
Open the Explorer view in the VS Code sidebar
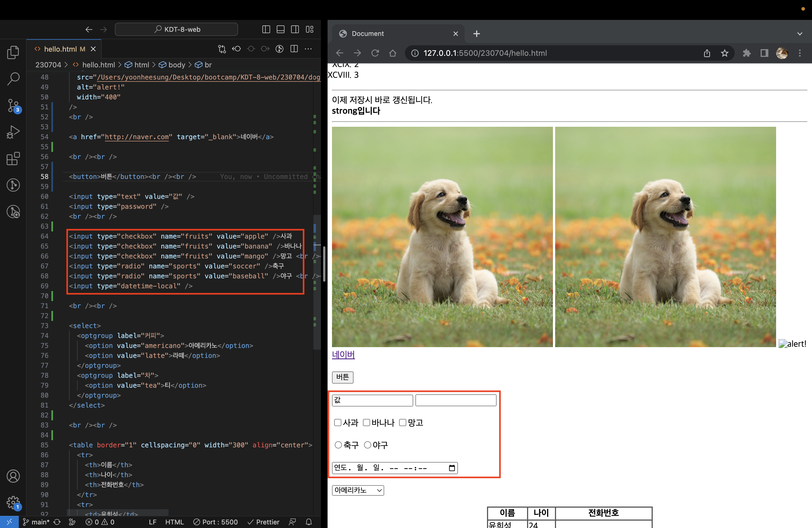click(x=13, y=52)
